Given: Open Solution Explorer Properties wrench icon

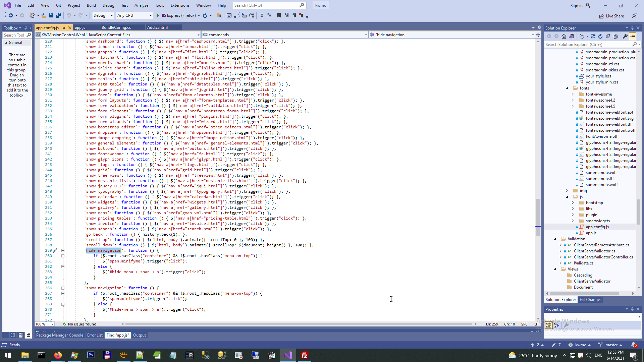Looking at the screenshot, I should click(x=625, y=36).
